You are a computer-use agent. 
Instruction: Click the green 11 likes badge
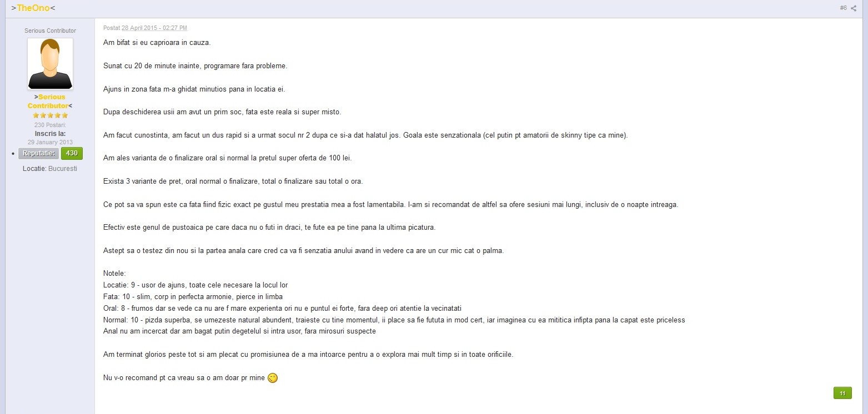(842, 393)
